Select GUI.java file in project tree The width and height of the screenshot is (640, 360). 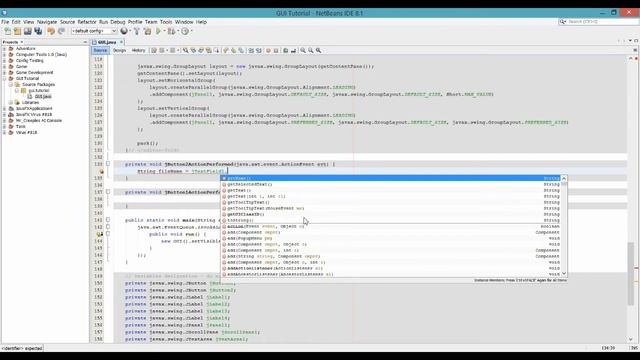pos(42,96)
